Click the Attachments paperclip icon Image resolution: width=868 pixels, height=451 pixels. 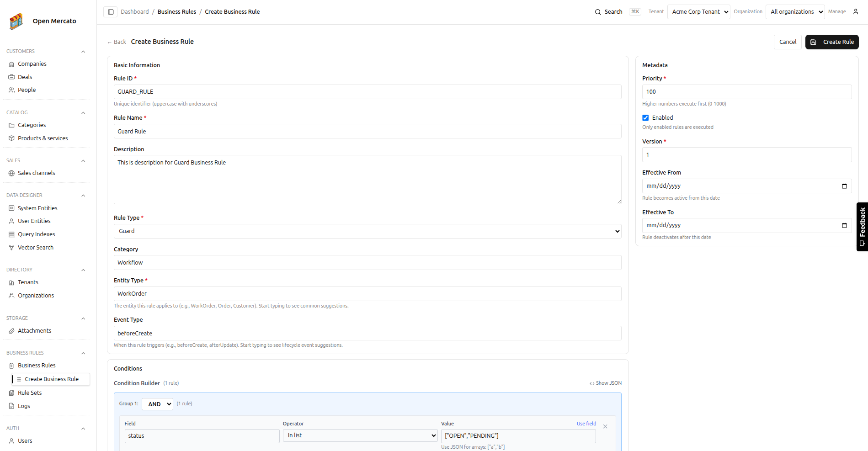pos(11,330)
